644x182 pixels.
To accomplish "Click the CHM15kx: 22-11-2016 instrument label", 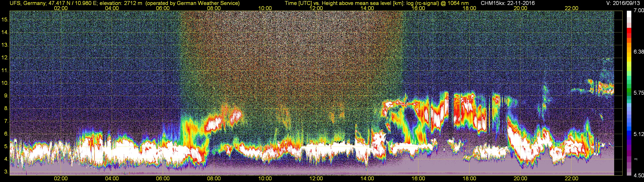I will (x=507, y=3).
